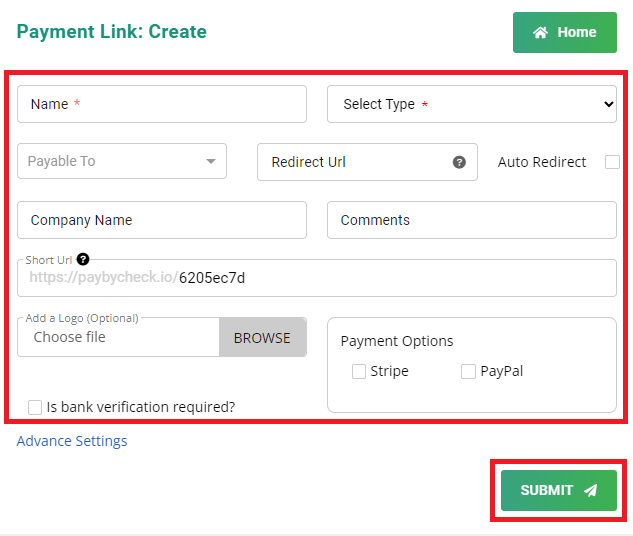
Task: Click the house icon on Home button
Action: (x=540, y=32)
